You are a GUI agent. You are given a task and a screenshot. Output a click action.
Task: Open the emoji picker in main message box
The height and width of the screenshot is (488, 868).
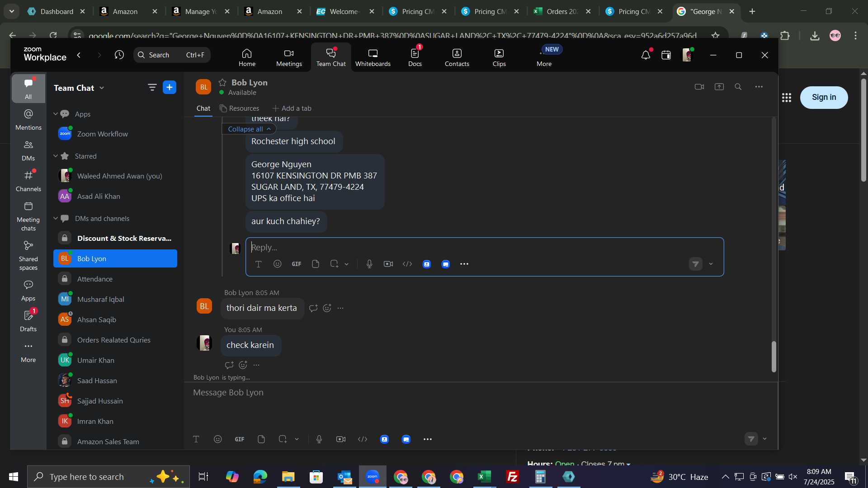[x=218, y=439]
